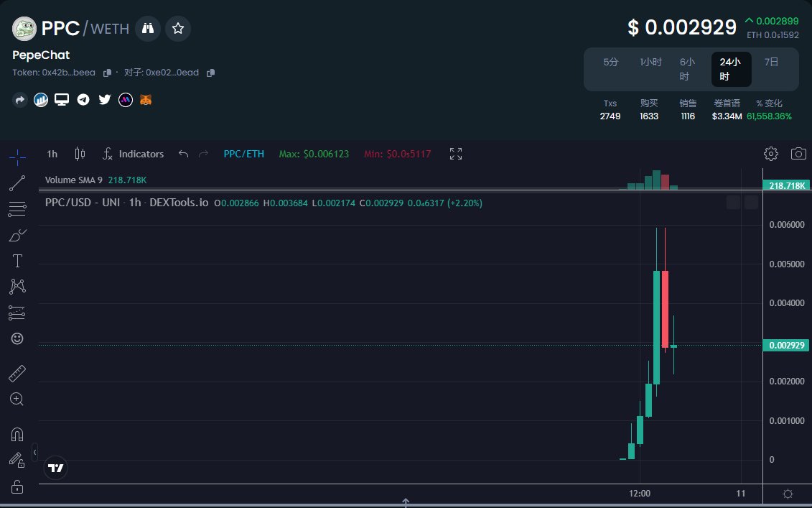Activate the ruler measure tool
The image size is (812, 508).
pos(17,372)
